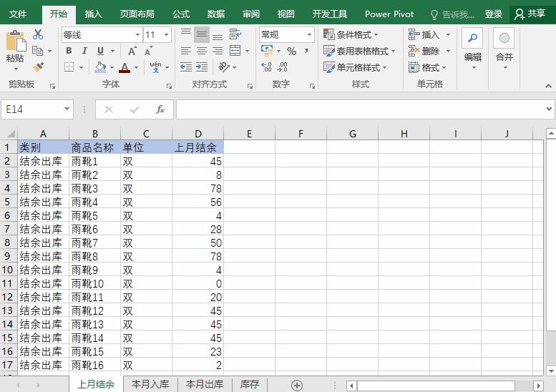
Task: Open 告诉我 tell-me lightbulb search
Action: pos(452,14)
